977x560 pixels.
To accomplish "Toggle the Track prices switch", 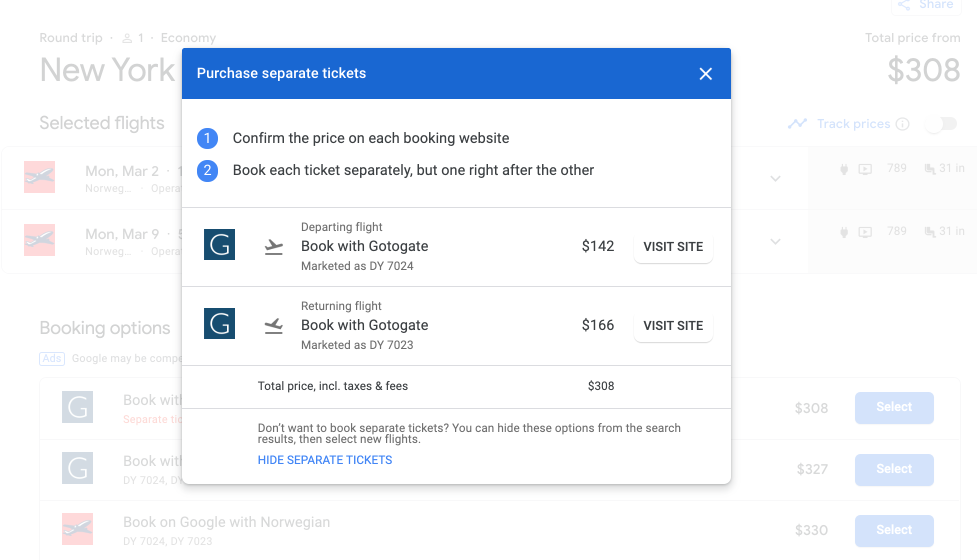I will click(941, 124).
